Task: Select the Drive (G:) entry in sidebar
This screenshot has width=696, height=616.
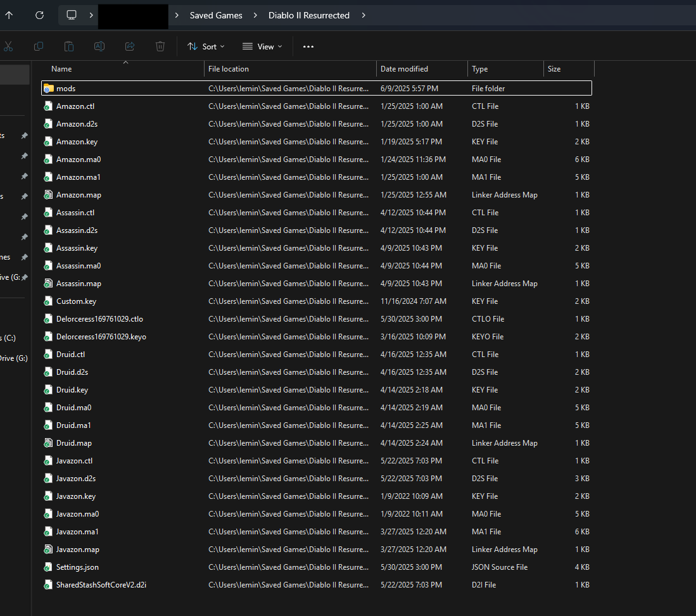Action: (x=14, y=358)
